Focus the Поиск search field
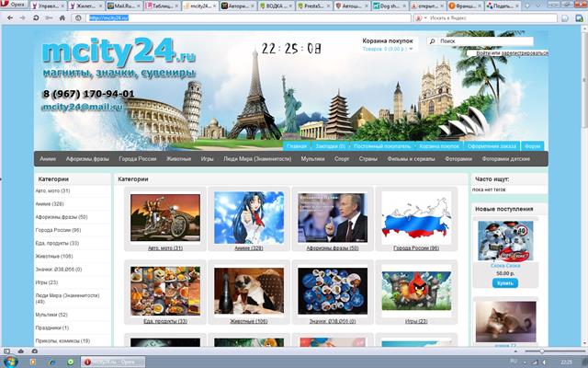Screen dimensions: 588x368 [486, 41]
